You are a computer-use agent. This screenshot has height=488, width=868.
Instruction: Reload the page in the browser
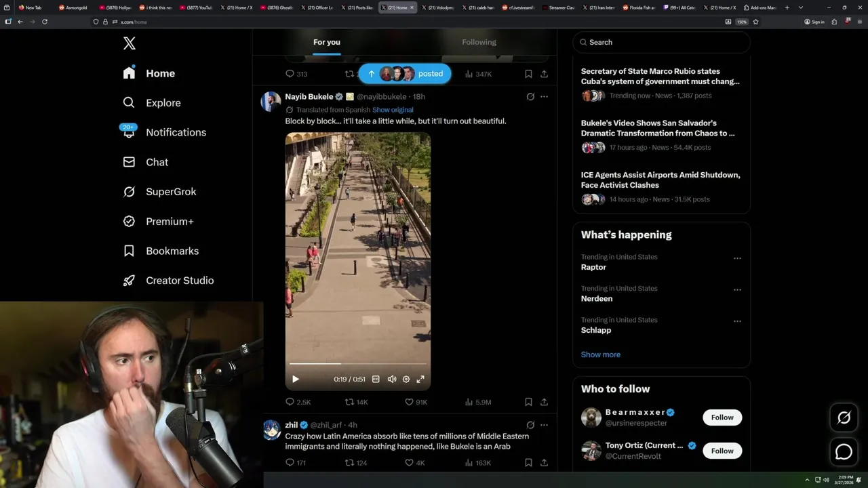point(45,22)
